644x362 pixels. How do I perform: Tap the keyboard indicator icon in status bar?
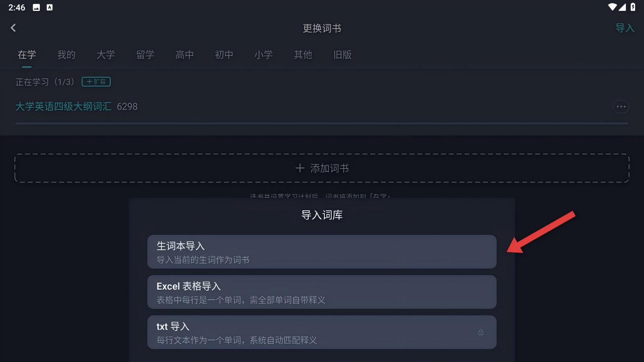tap(50, 7)
